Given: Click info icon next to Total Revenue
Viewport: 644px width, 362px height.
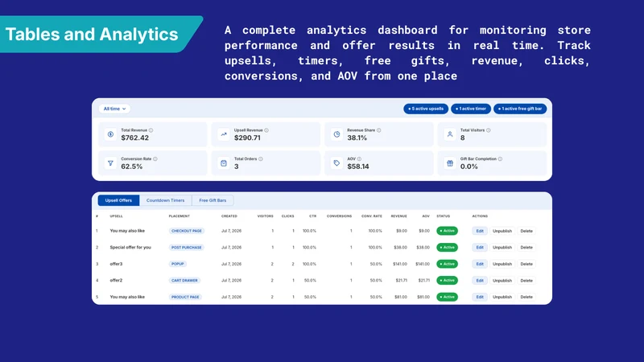Looking at the screenshot, I should click(x=151, y=130).
